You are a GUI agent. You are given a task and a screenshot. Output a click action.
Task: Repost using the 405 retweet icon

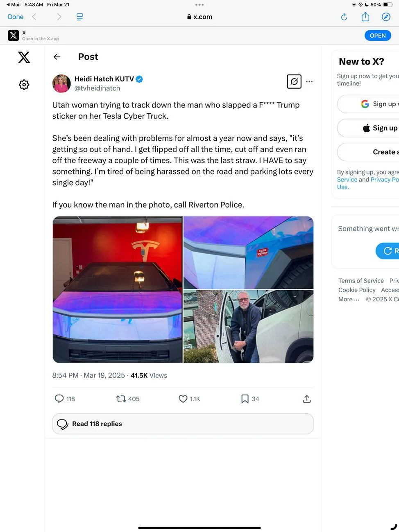tap(121, 399)
